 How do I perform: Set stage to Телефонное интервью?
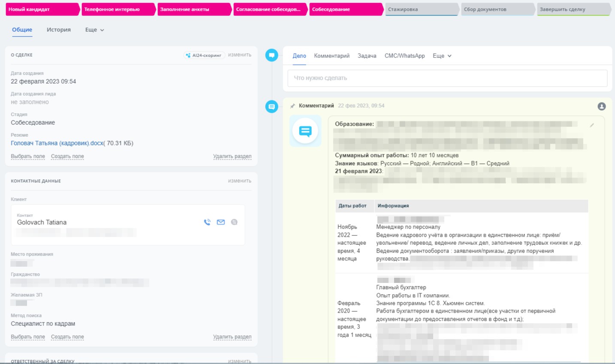(118, 9)
